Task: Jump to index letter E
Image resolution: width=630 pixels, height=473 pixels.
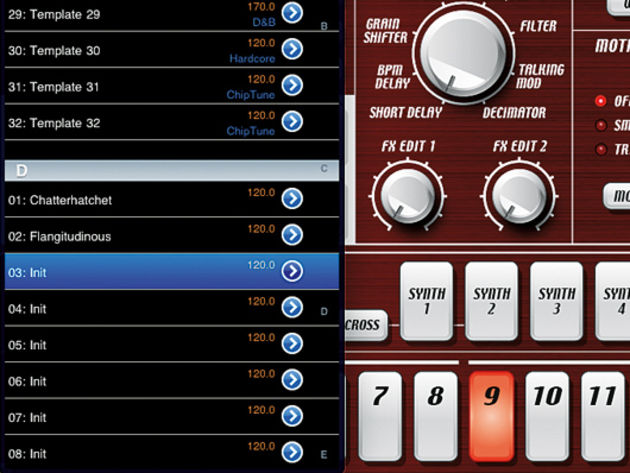Action: point(324,455)
